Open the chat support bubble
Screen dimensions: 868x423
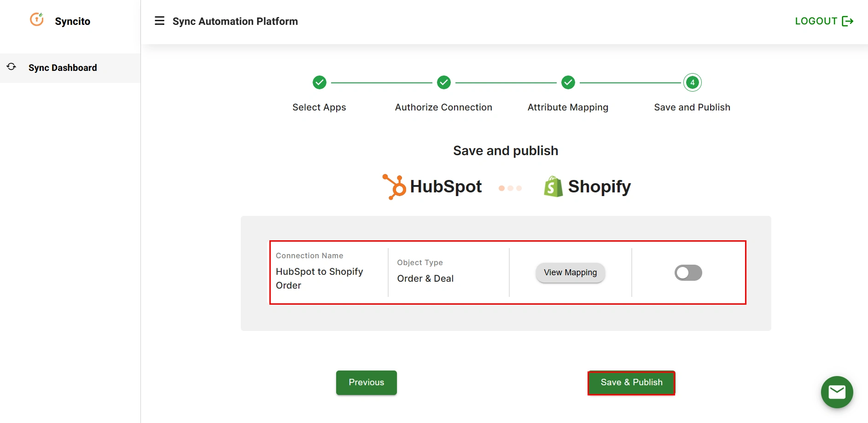[837, 392]
